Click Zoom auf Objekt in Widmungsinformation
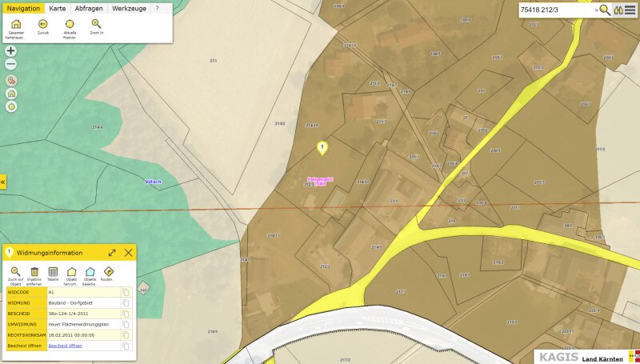 click(15, 272)
